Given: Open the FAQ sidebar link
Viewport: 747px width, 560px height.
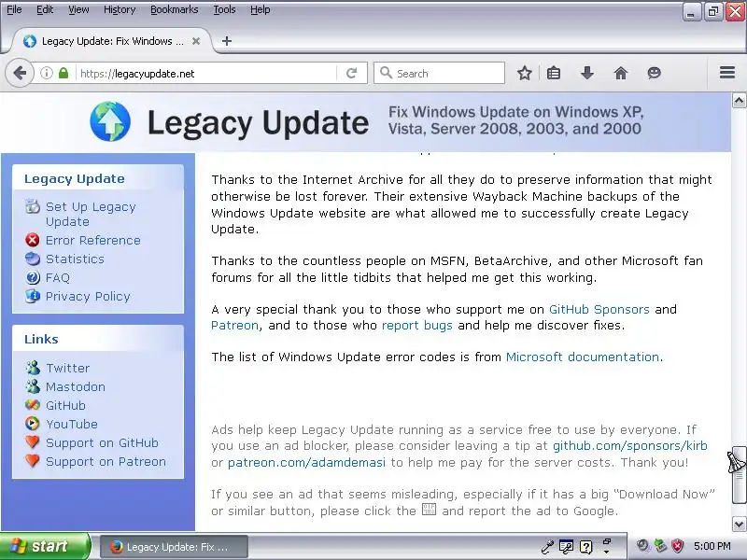Looking at the screenshot, I should tap(58, 277).
